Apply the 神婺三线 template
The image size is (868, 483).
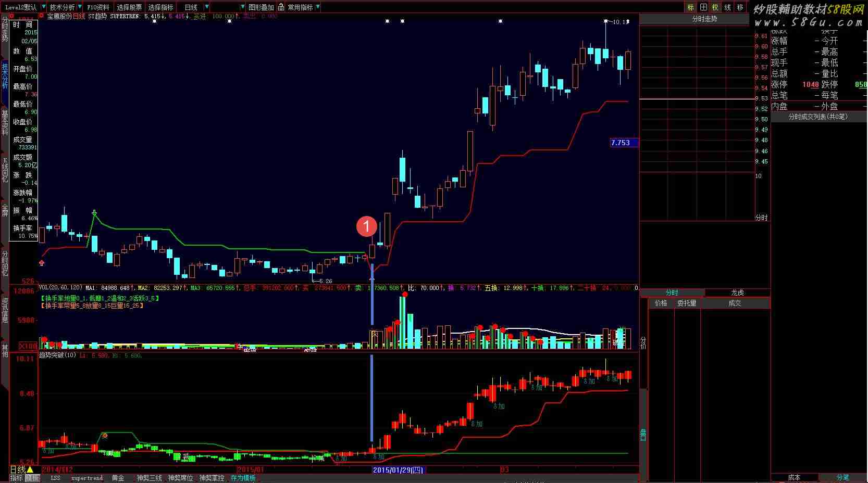point(150,478)
